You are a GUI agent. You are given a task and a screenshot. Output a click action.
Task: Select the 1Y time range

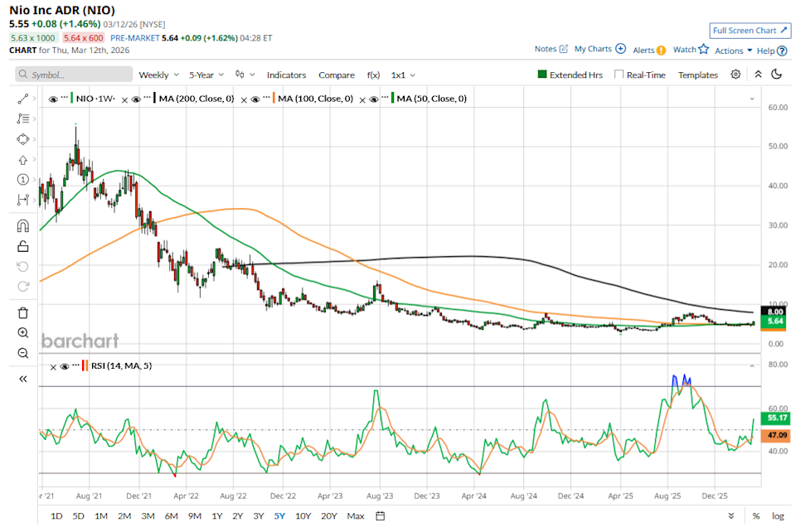coord(216,516)
